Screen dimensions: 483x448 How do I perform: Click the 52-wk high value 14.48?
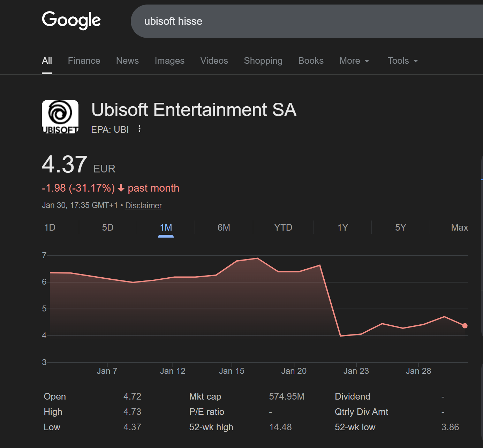tap(280, 427)
